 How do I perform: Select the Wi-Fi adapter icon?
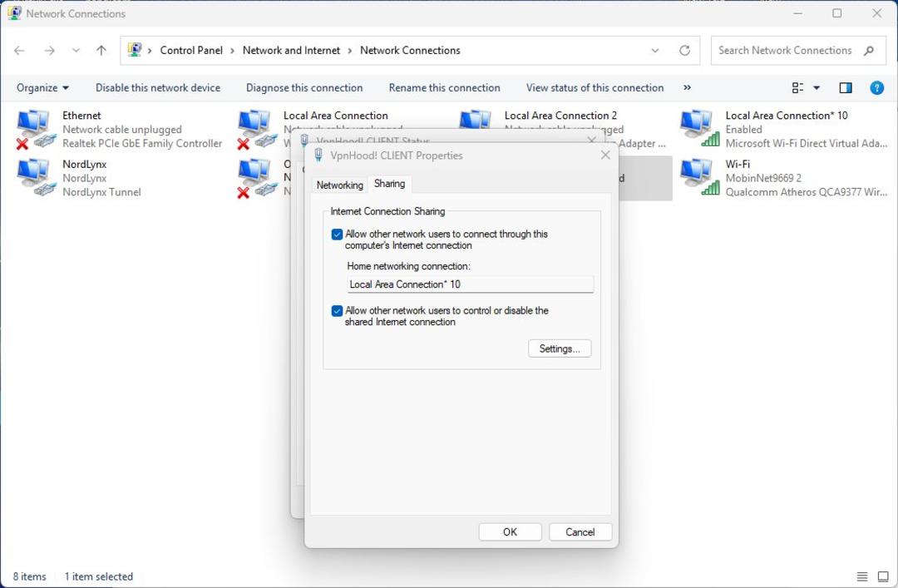pyautogui.click(x=700, y=178)
